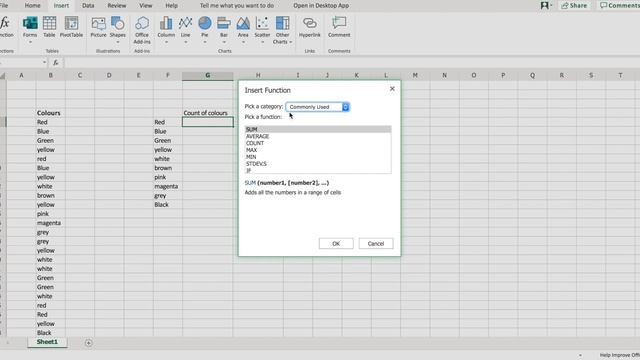Click Open in Desktop App
The height and width of the screenshot is (360, 640).
[321, 6]
